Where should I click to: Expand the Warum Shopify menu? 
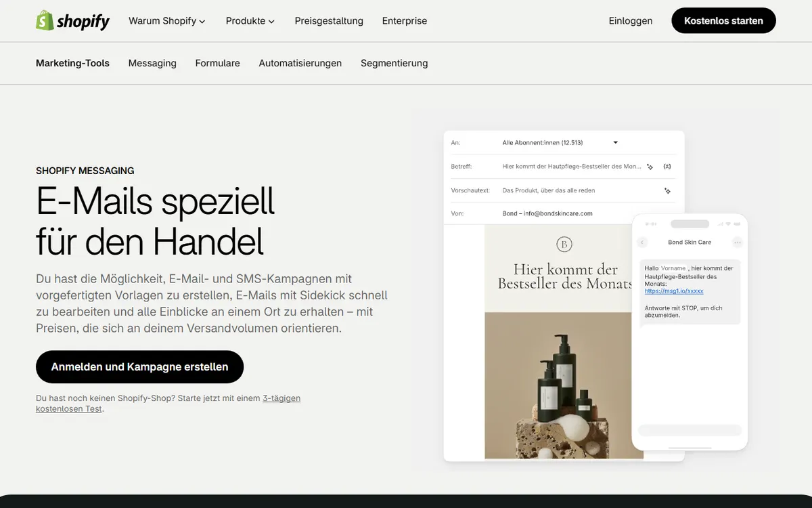tap(166, 21)
